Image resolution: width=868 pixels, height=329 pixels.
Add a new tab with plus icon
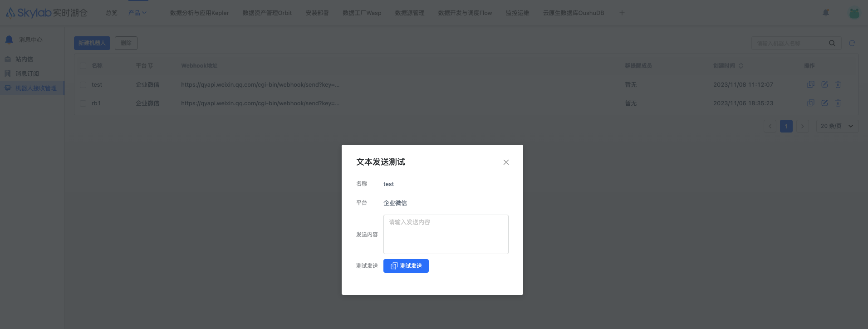(622, 13)
